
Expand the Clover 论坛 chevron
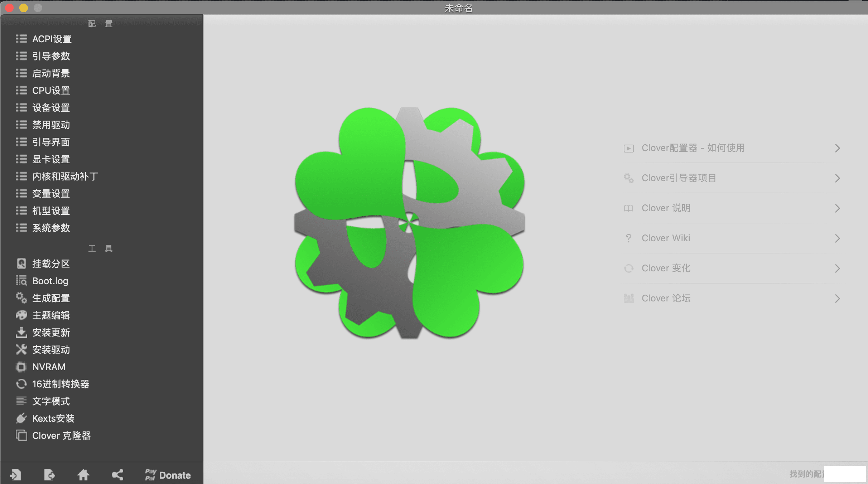(837, 299)
